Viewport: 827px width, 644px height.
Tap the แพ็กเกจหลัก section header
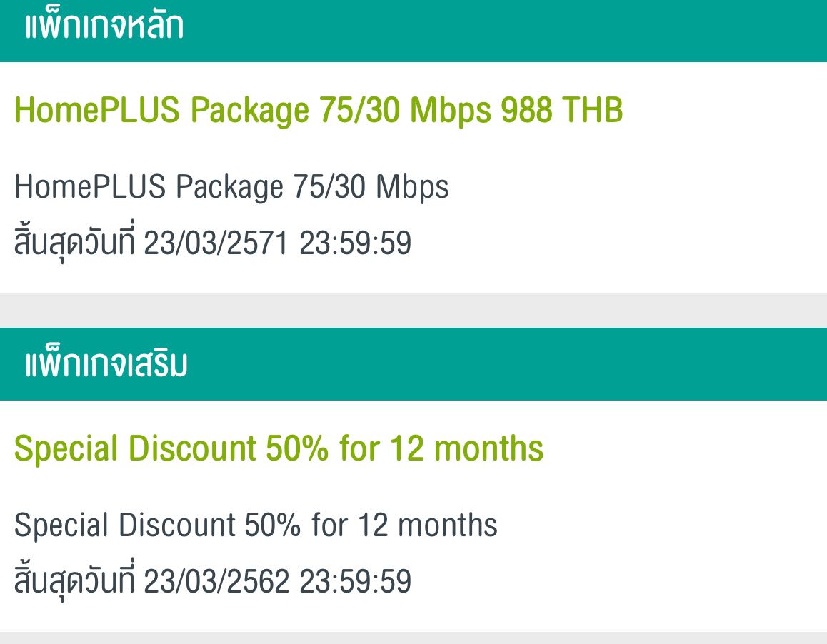click(104, 27)
